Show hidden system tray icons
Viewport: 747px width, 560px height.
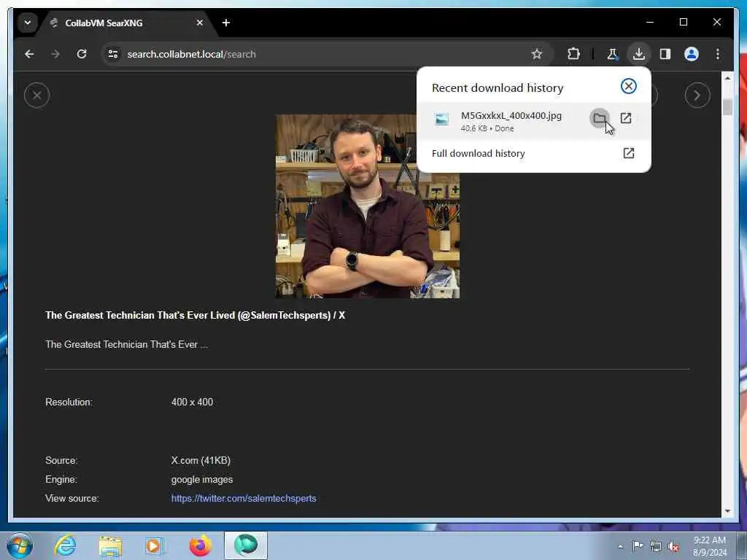click(620, 546)
